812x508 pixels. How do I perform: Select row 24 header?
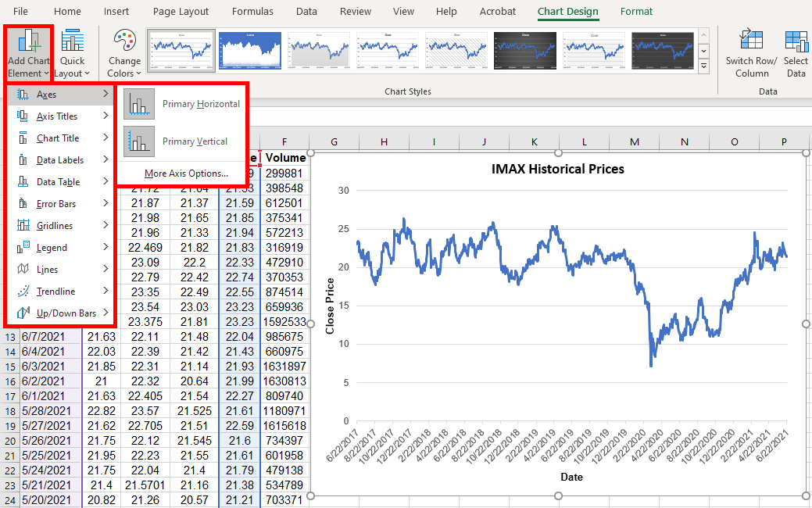point(10,501)
